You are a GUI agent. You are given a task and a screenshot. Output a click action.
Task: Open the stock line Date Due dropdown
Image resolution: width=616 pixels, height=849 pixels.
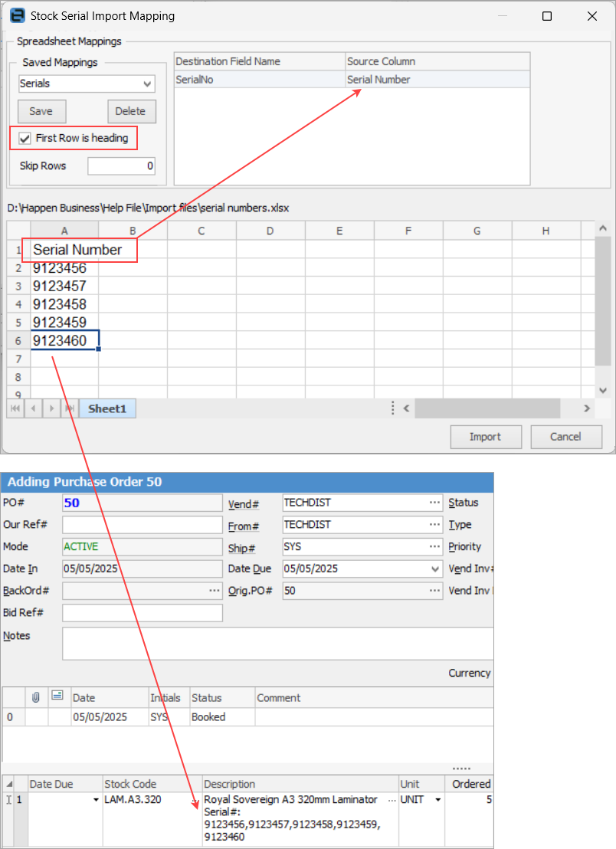pyautogui.click(x=96, y=800)
